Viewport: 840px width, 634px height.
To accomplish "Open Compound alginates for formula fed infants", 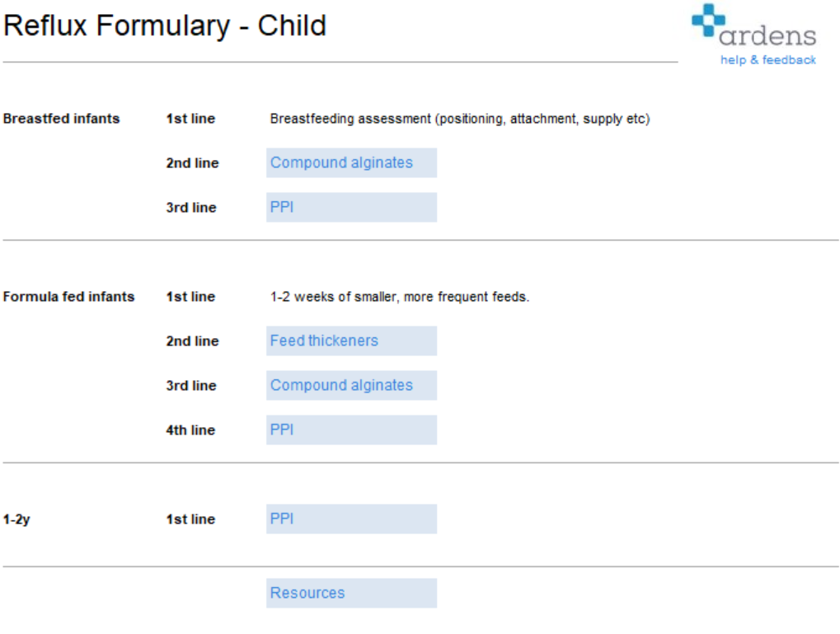I will click(x=351, y=385).
